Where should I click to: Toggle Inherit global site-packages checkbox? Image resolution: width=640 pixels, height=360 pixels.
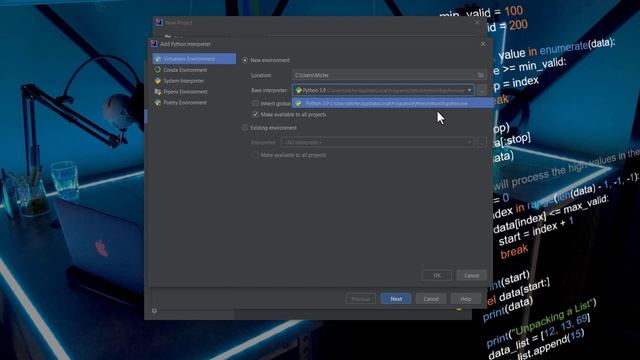(256, 103)
